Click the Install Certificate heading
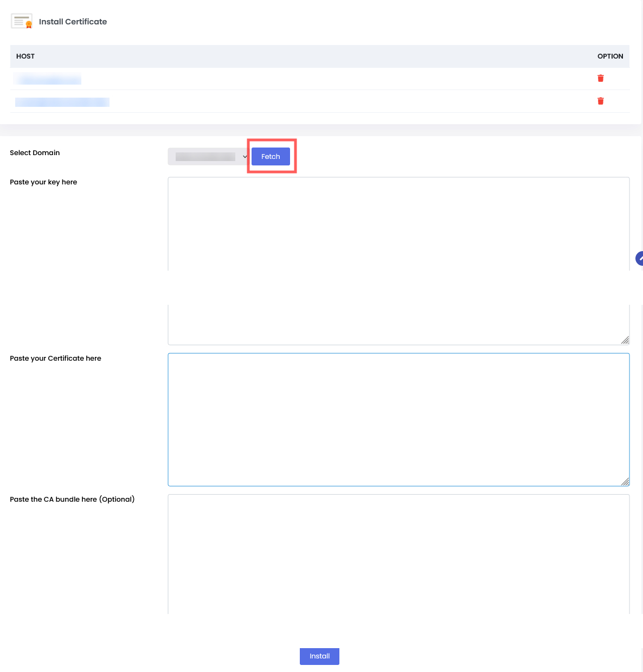This screenshot has width=643, height=672. click(73, 22)
